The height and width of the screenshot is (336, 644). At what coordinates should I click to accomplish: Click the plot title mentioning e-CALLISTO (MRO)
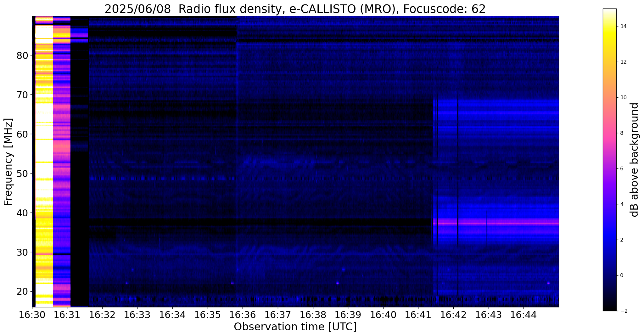[295, 9]
